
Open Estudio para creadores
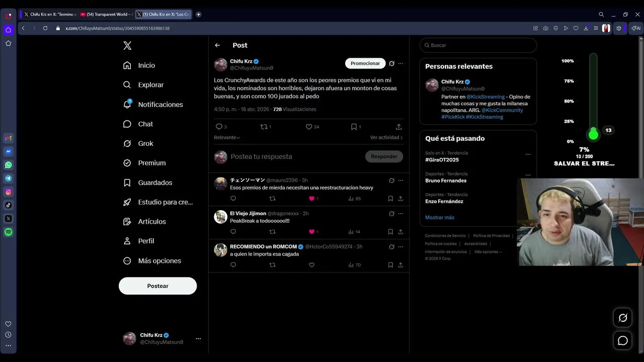pyautogui.click(x=158, y=202)
